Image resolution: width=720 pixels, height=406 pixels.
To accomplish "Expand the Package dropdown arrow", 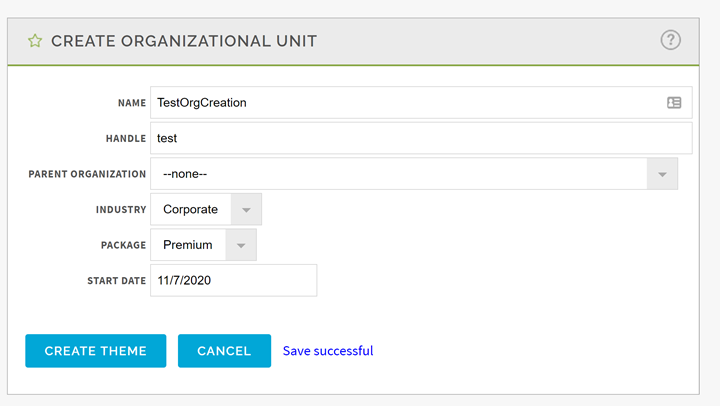I will point(240,245).
